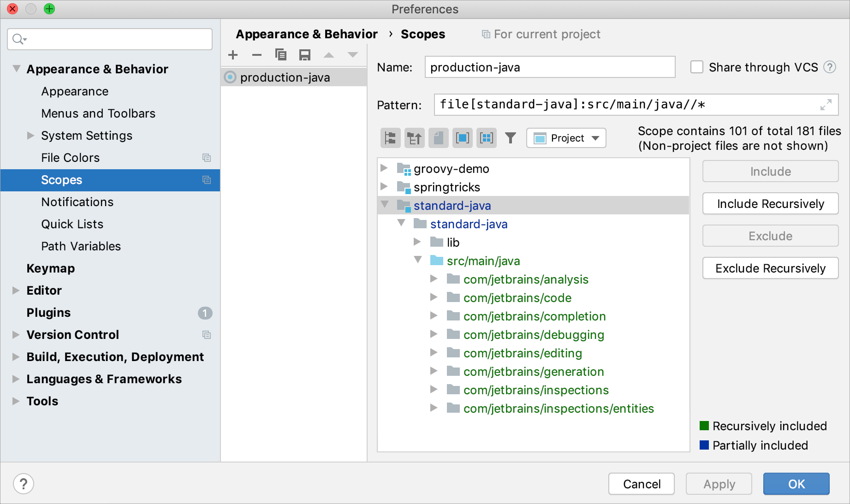Select the production-java scope icon

point(230,77)
